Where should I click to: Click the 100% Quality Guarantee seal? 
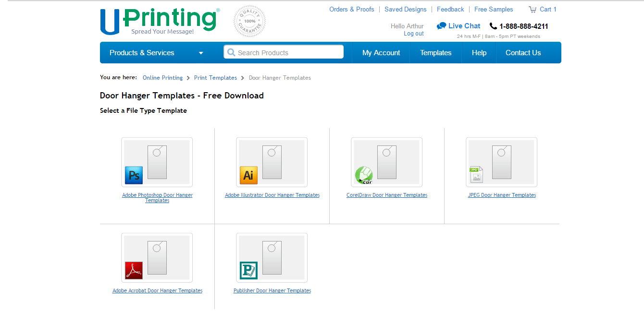point(249,21)
